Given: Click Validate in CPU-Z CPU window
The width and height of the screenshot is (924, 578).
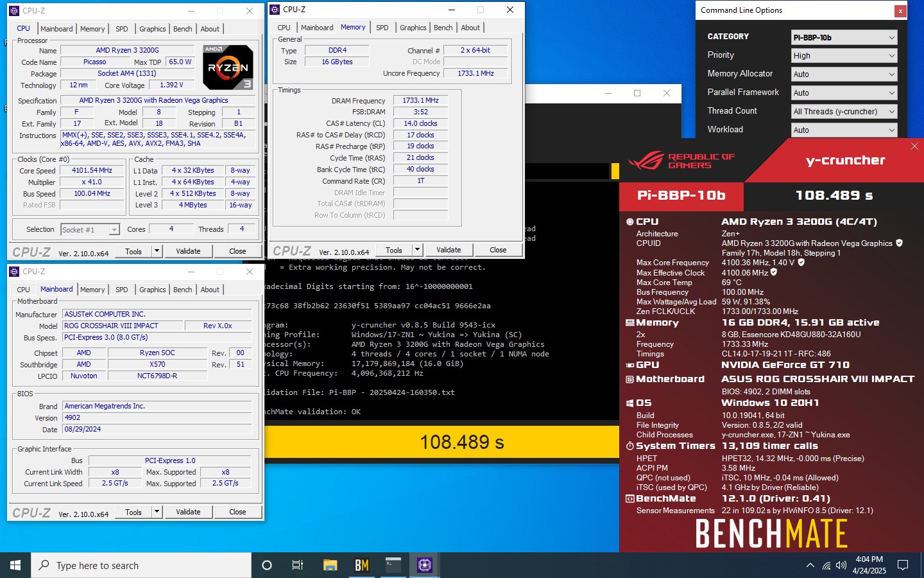Looking at the screenshot, I should (188, 251).
